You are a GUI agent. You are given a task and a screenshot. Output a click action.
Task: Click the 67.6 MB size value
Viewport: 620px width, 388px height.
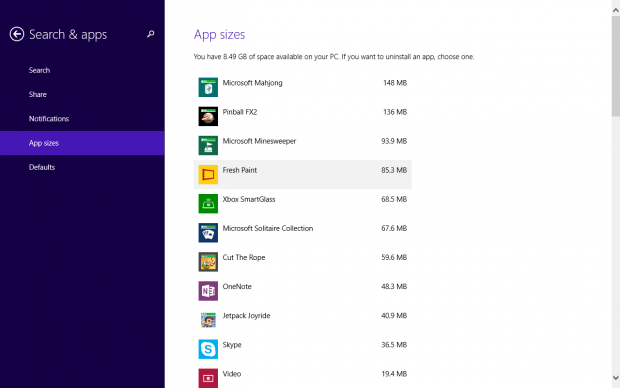(394, 228)
